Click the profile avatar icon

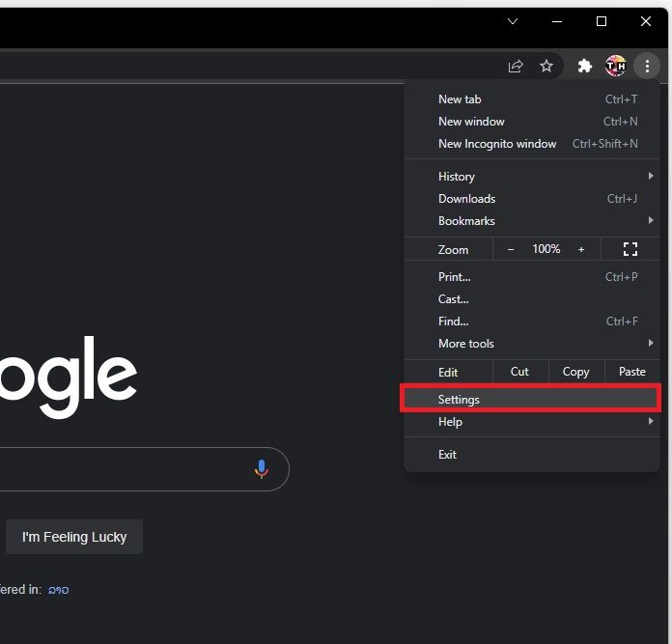point(615,66)
